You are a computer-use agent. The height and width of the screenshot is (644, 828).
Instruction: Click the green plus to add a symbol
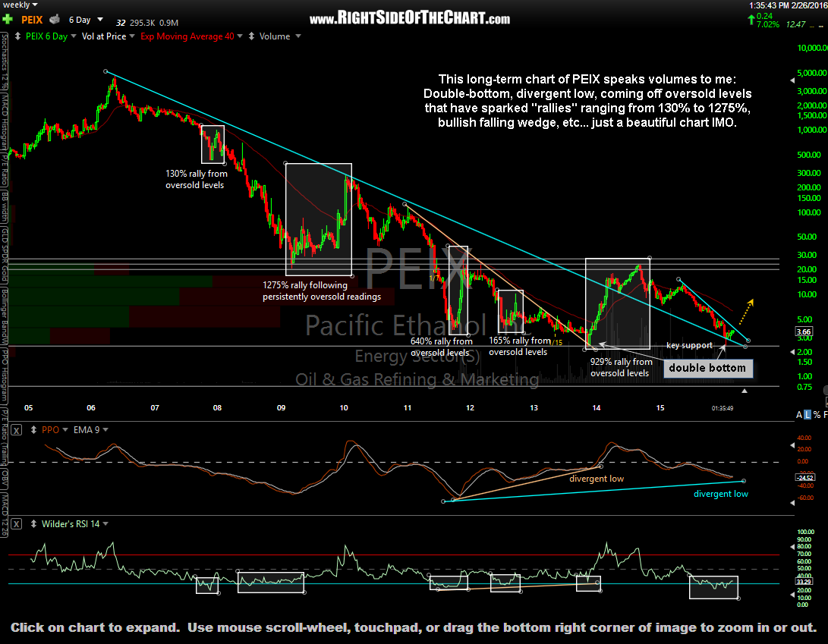(x=8, y=19)
